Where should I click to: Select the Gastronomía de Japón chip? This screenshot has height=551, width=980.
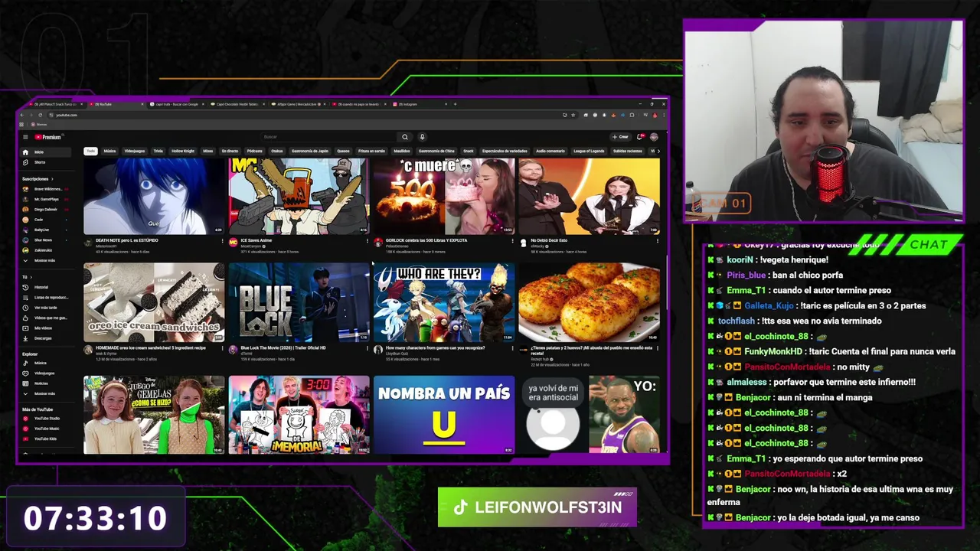coord(310,151)
